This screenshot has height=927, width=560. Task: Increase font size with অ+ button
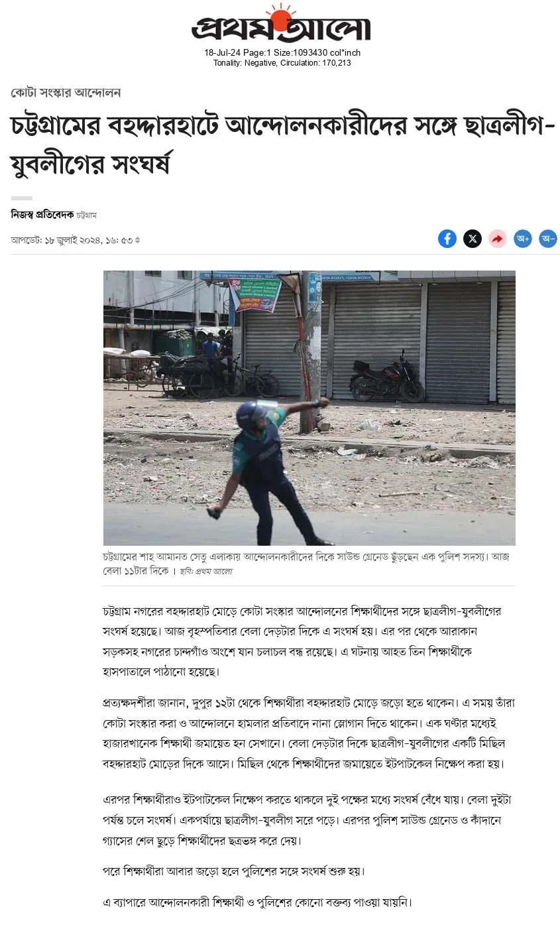523,239
